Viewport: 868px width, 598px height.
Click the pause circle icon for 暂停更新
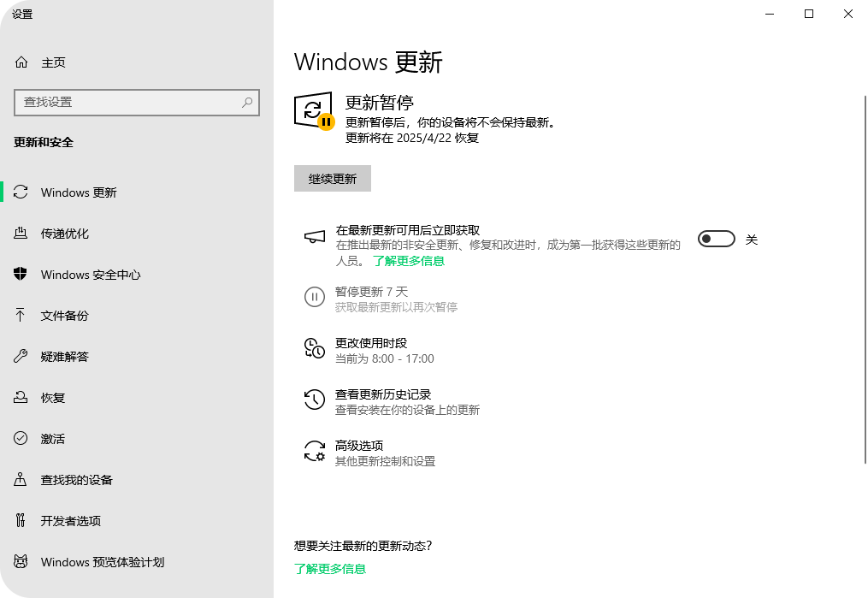pos(315,297)
